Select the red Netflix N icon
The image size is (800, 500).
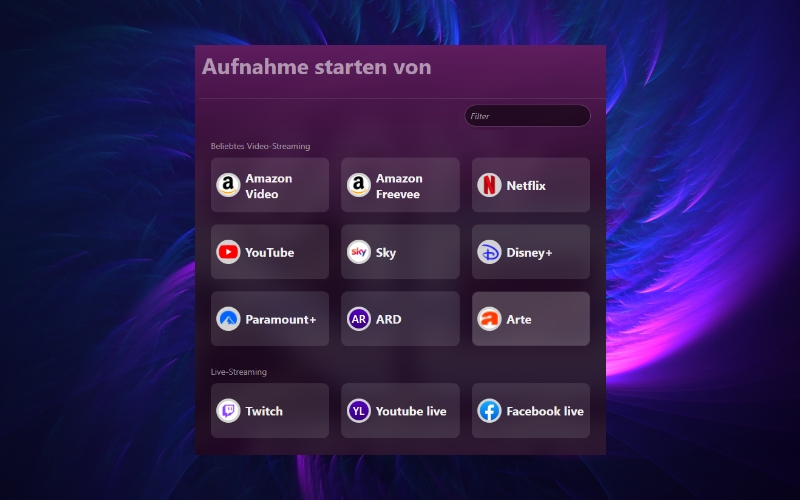[489, 185]
